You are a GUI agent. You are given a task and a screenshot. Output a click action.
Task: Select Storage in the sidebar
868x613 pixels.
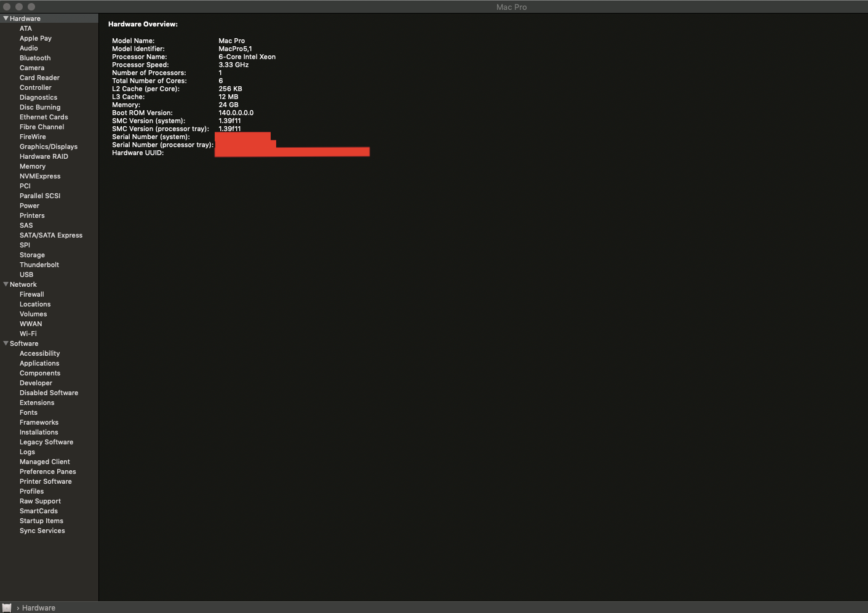(32, 255)
